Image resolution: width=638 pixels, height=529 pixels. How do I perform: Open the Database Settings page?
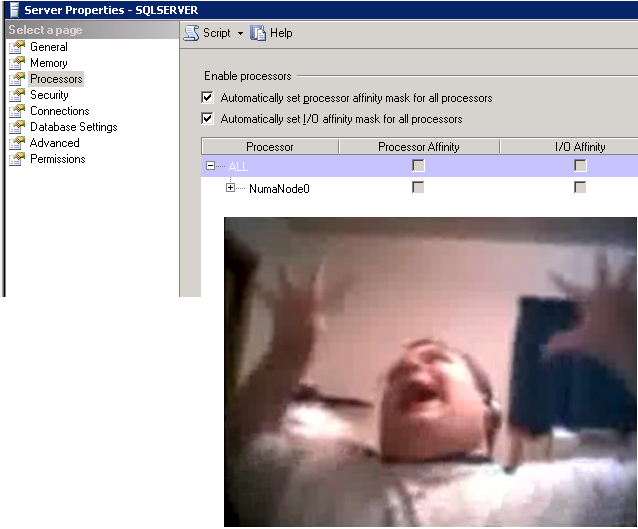tap(74, 127)
